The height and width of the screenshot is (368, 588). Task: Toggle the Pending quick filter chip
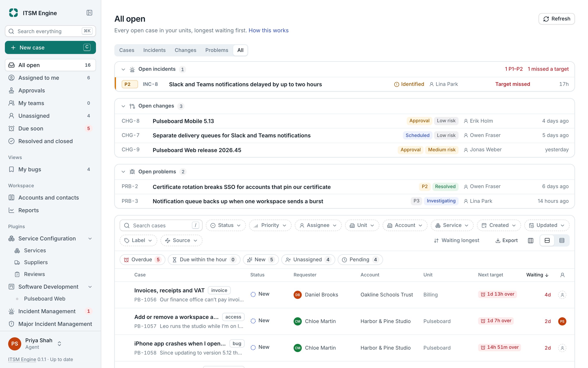coord(360,260)
